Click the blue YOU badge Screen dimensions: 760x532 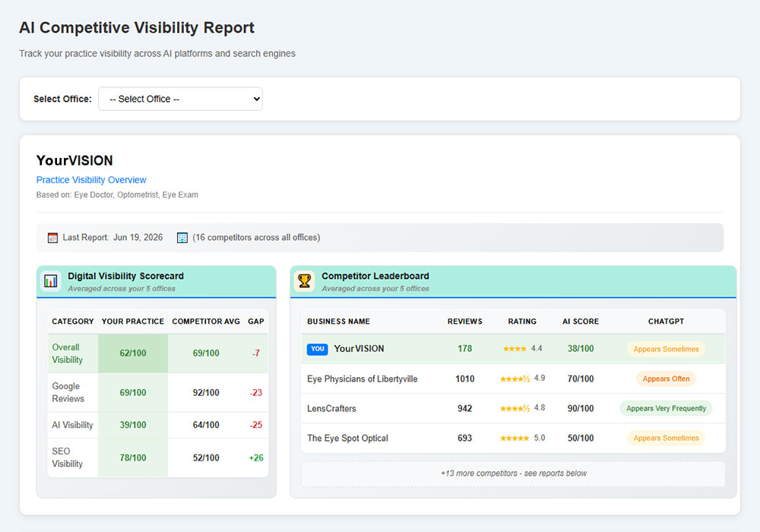318,349
